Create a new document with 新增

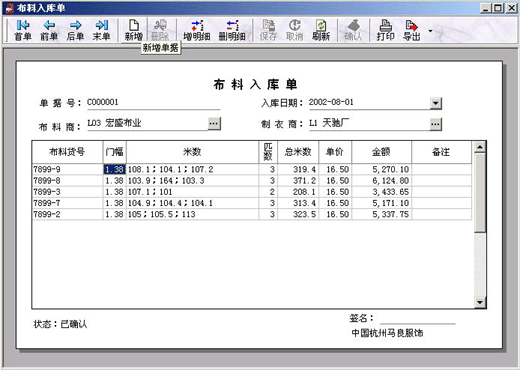[134, 30]
